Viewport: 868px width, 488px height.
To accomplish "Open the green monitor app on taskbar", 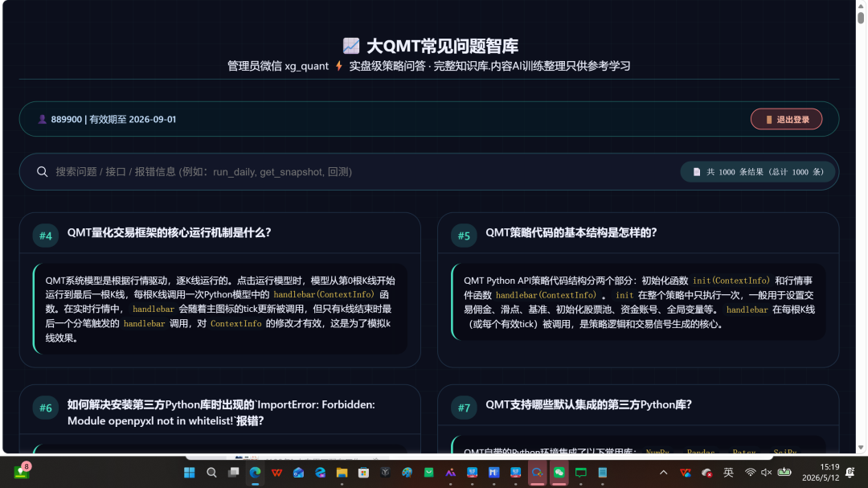I will point(581,473).
